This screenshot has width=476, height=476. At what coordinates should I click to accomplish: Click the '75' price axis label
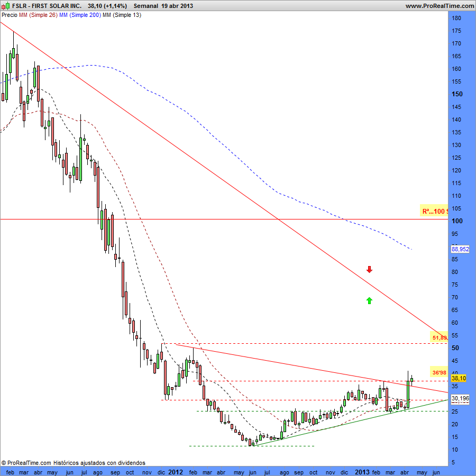(455, 285)
